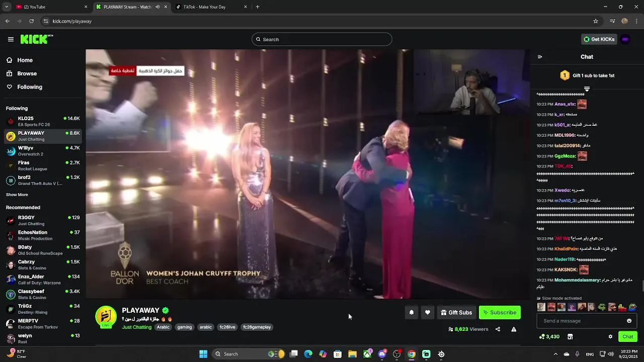Toggle microphone icon in system tray
This screenshot has height=362, width=644.
[x=577, y=354]
